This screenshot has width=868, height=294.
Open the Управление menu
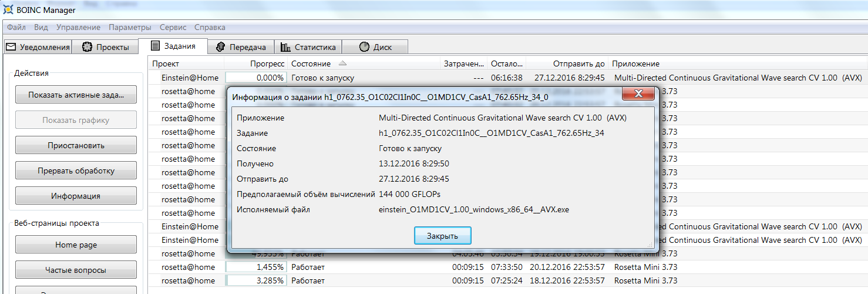(78, 27)
